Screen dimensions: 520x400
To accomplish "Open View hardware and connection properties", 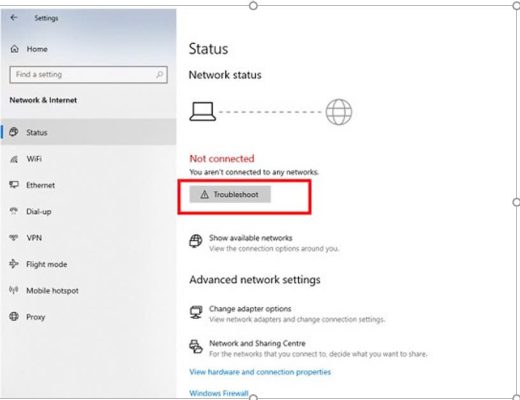I will pos(260,372).
